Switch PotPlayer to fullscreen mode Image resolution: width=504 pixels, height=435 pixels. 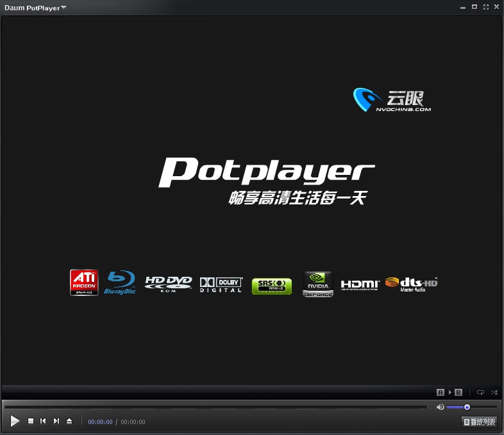click(486, 7)
